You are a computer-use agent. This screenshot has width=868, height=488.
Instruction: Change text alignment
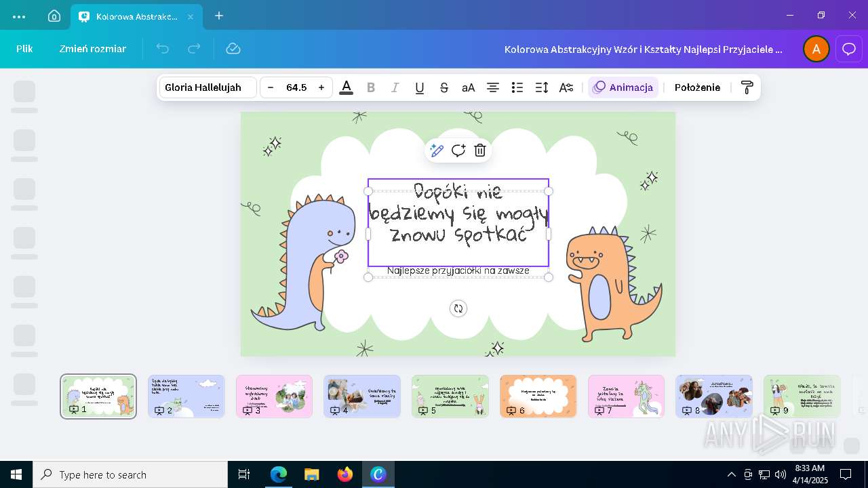[x=493, y=87]
